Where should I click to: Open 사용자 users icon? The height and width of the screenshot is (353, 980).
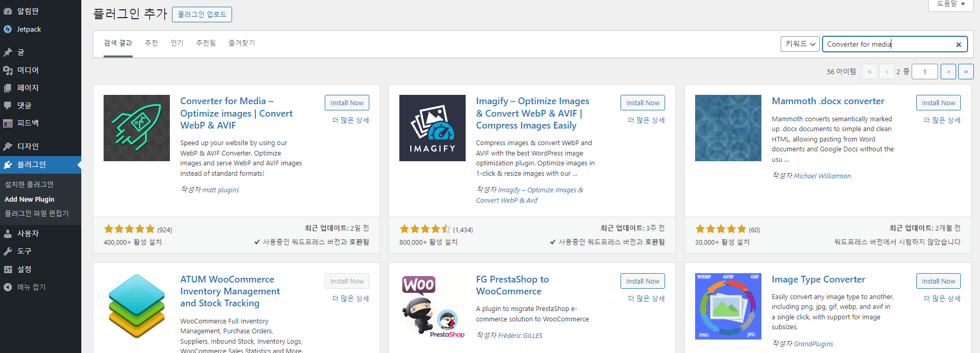[8, 234]
